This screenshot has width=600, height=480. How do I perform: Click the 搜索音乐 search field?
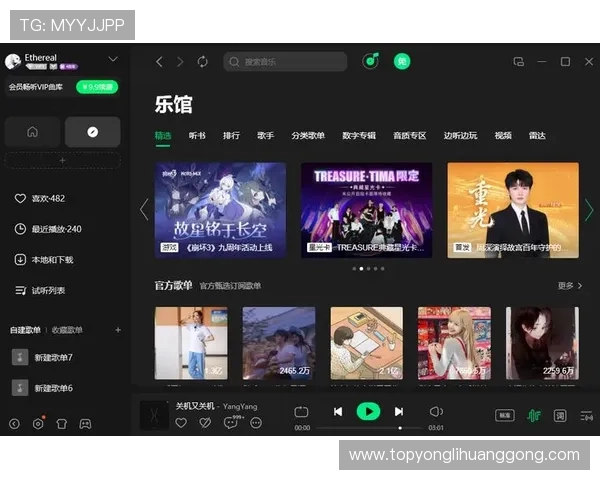pos(285,62)
